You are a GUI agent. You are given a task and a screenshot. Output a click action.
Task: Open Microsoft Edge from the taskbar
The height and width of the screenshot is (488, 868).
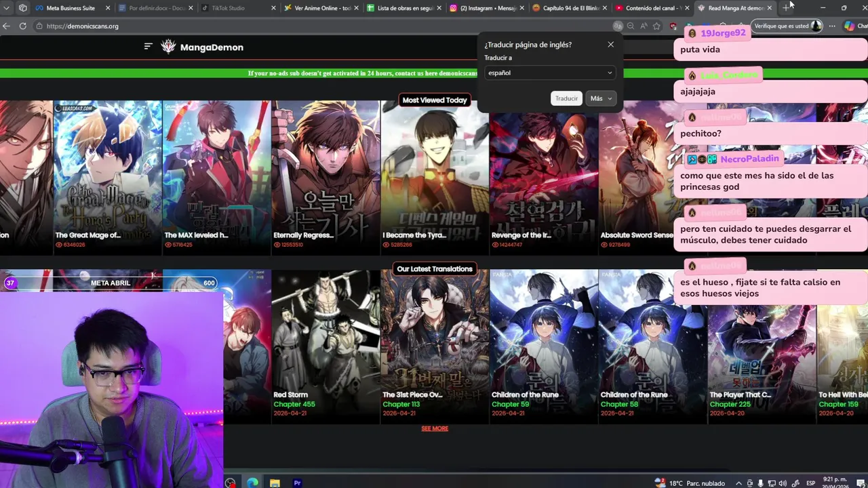click(x=252, y=483)
